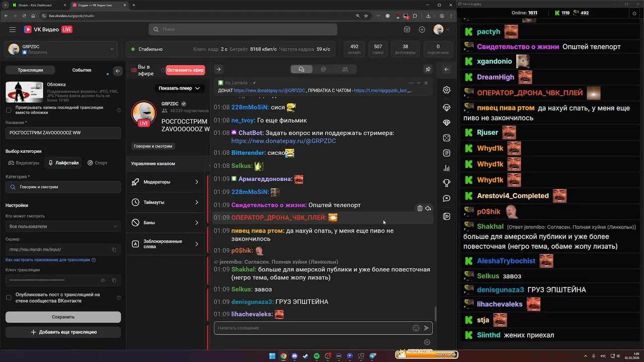Screen dimensions: 644x362
Task: Expand the Модераторы section
Action: [x=165, y=182]
